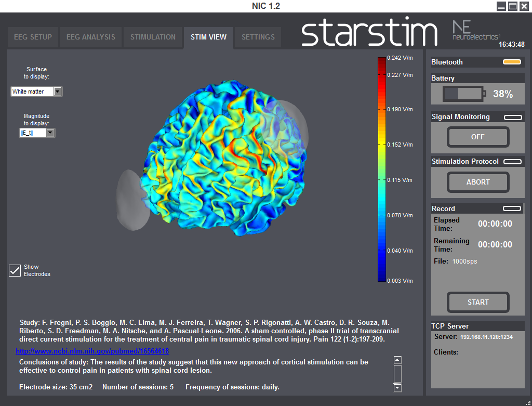The image size is (532, 406).
Task: Uncheck the Show Electrodes checkbox
Action: coord(15,270)
